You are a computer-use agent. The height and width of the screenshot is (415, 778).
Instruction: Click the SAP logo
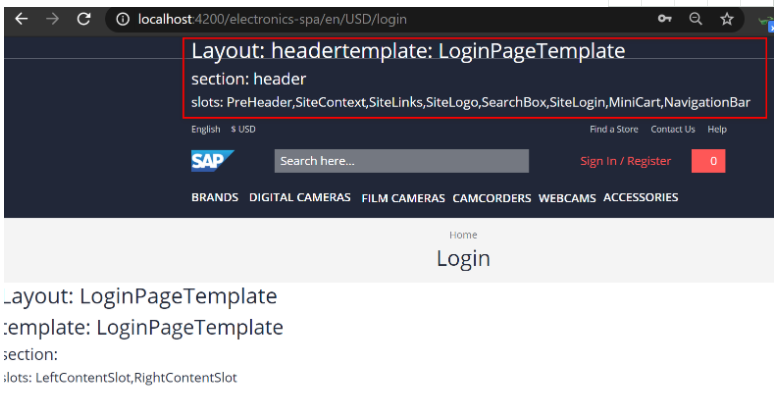(x=212, y=161)
